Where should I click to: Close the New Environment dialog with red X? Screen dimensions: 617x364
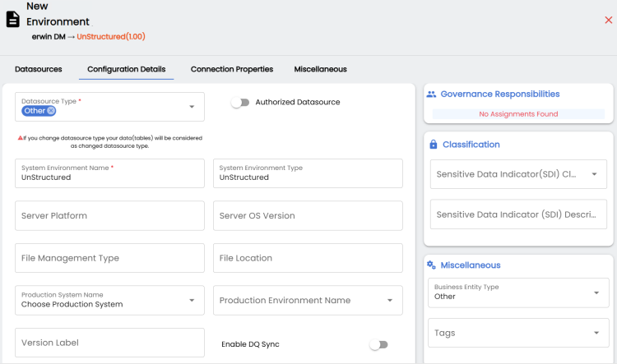coord(608,20)
